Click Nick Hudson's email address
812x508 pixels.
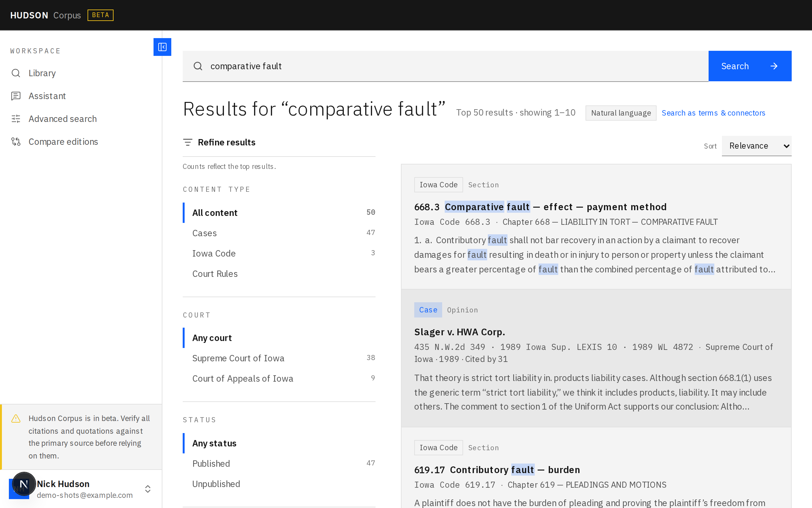tap(85, 495)
